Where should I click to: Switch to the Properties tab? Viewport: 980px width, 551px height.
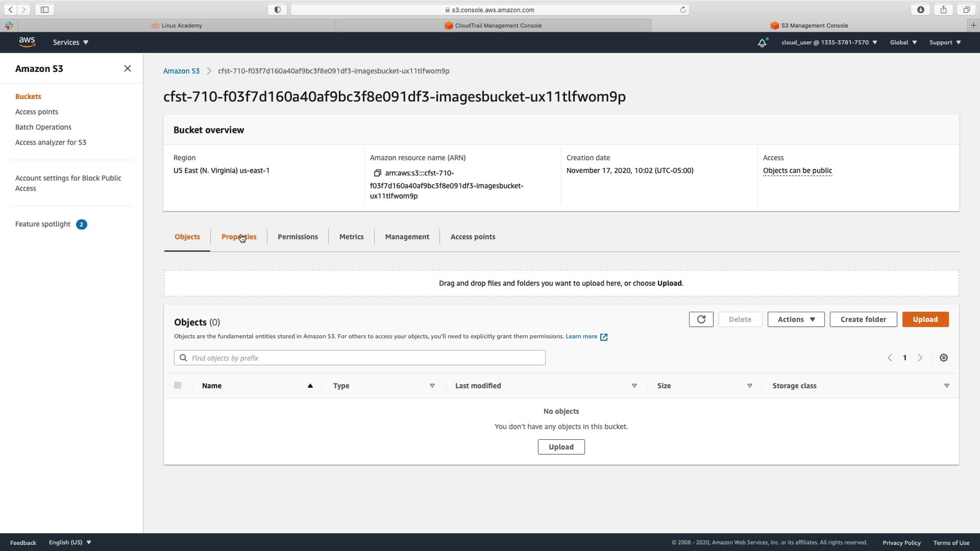(x=239, y=237)
